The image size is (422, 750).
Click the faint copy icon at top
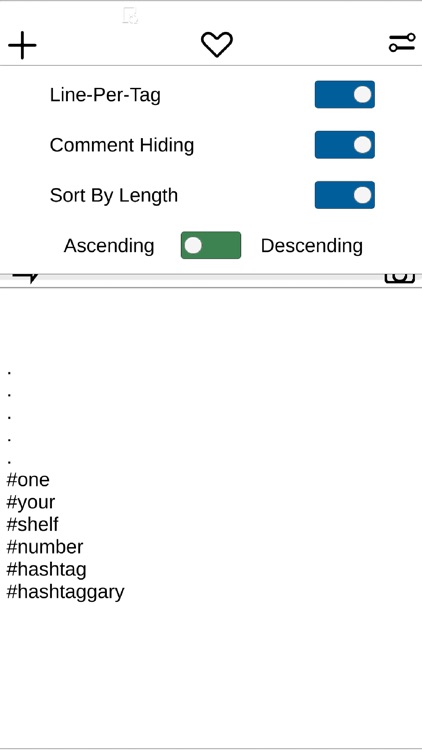click(130, 16)
